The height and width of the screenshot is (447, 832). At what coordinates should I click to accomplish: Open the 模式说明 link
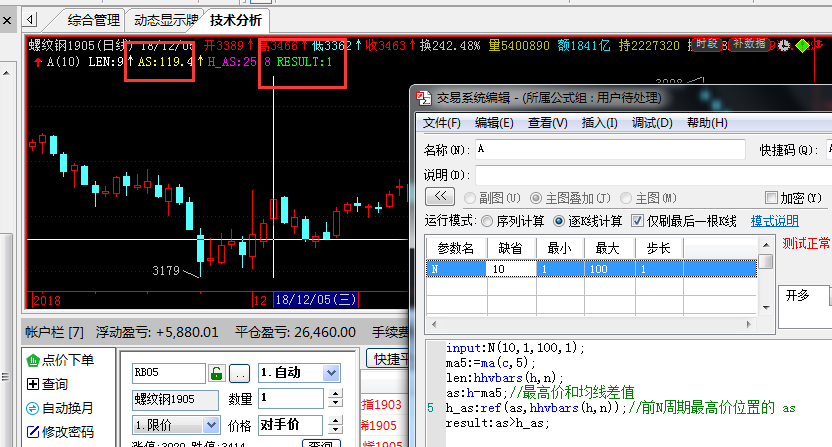[x=774, y=221]
